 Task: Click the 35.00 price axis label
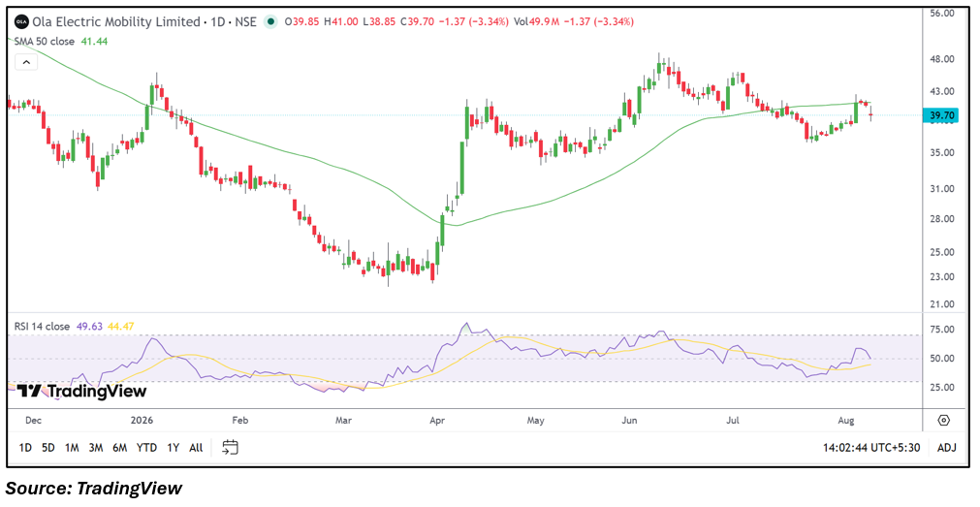[940, 152]
